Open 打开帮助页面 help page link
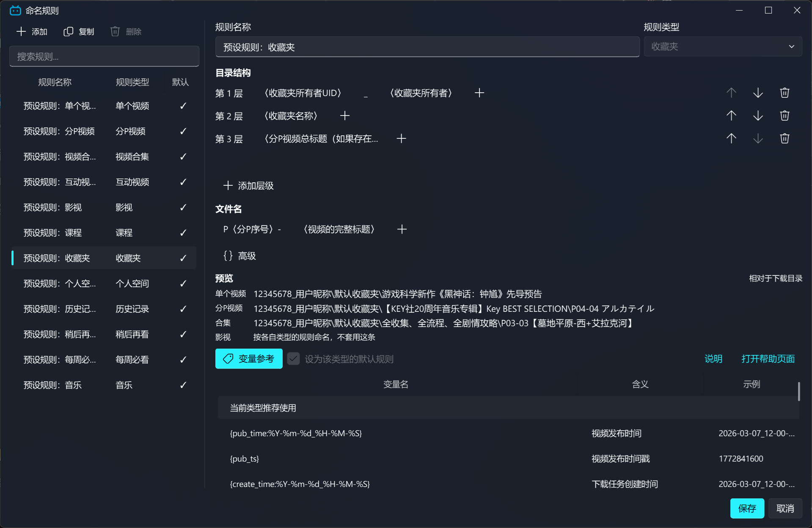 [x=768, y=359]
